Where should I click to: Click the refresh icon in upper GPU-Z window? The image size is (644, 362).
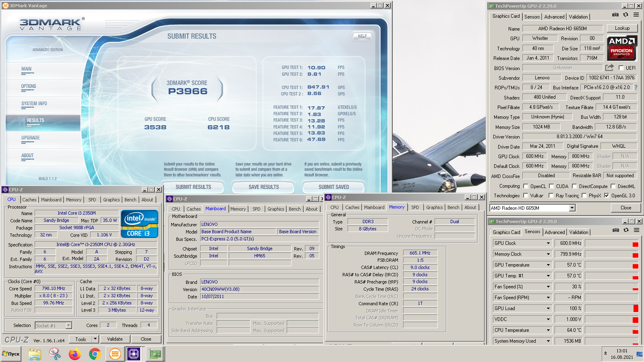(x=625, y=15)
